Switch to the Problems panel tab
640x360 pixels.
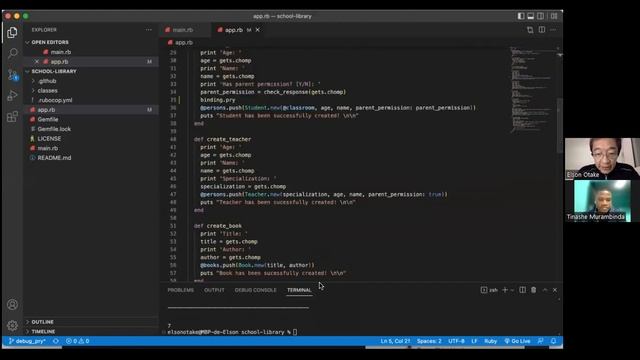pyautogui.click(x=180, y=290)
